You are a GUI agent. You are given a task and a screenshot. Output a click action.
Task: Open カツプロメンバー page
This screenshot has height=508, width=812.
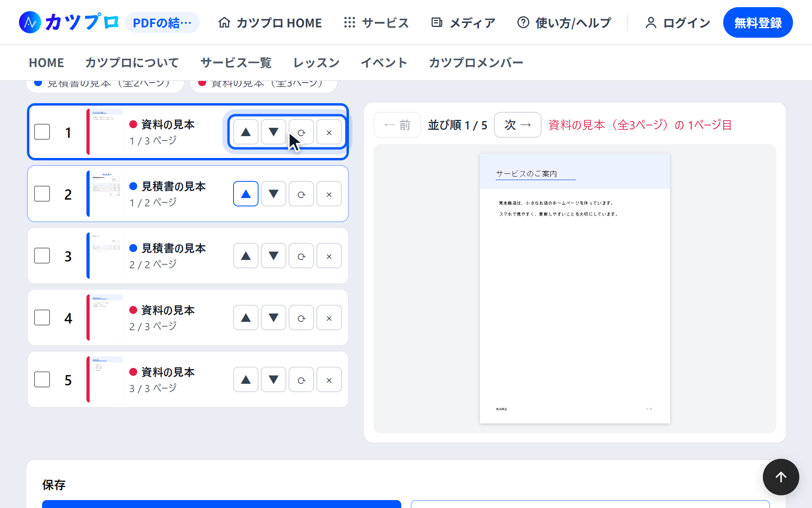476,63
